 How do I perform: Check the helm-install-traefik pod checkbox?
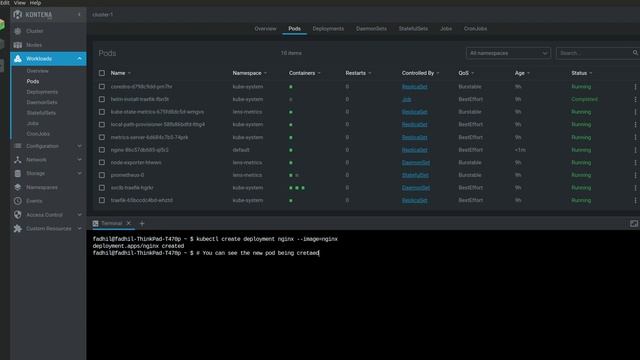(x=102, y=100)
